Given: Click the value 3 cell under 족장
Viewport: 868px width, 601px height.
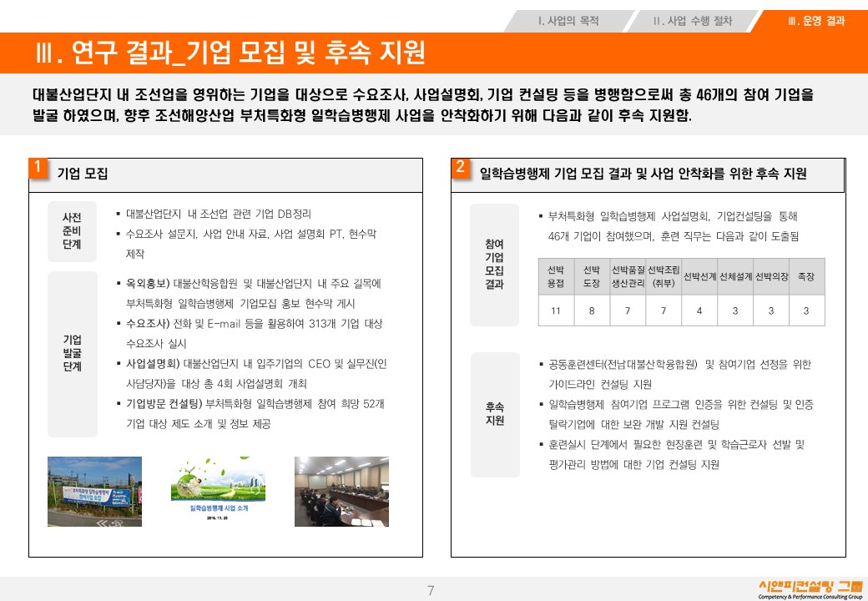Looking at the screenshot, I should click(806, 311).
